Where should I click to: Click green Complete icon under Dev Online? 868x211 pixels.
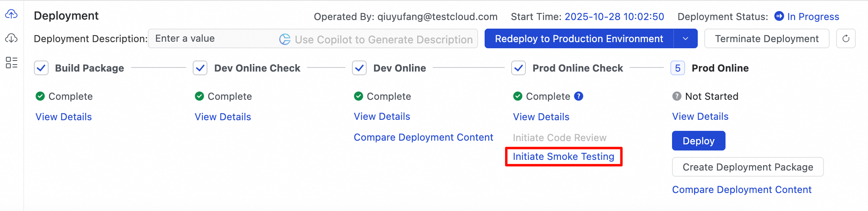coord(358,96)
